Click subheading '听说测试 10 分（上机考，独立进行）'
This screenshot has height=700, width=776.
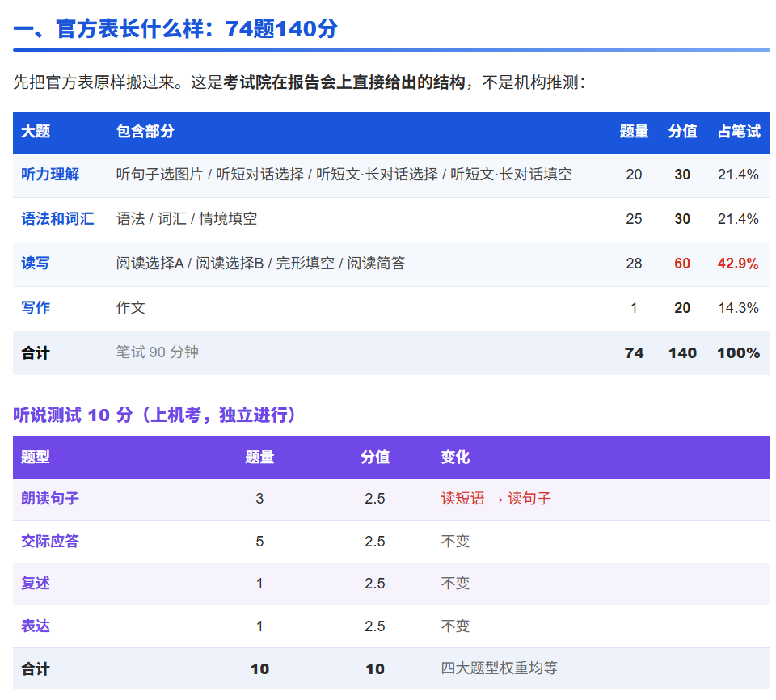point(154,415)
